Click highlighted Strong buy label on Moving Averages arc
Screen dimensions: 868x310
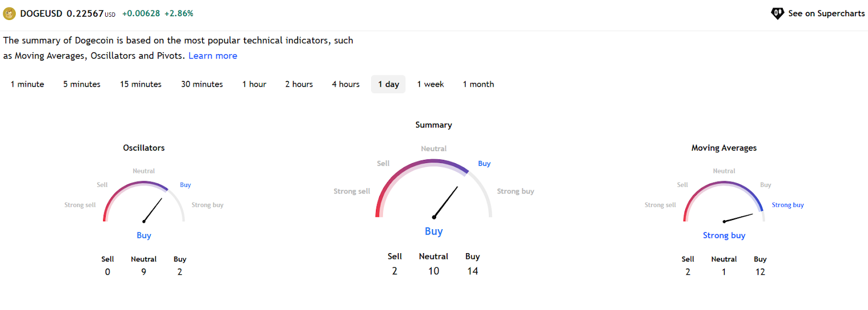[788, 205]
